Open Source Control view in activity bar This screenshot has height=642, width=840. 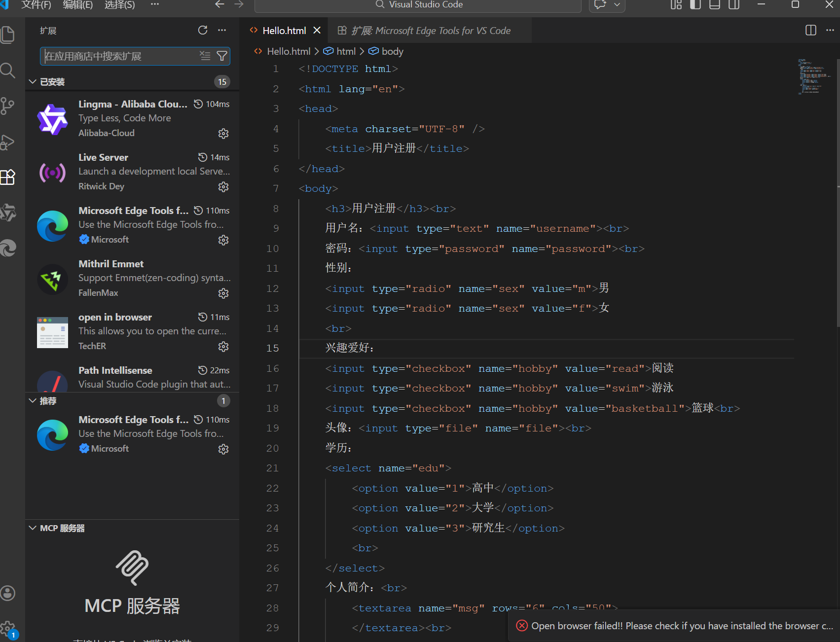[8, 106]
